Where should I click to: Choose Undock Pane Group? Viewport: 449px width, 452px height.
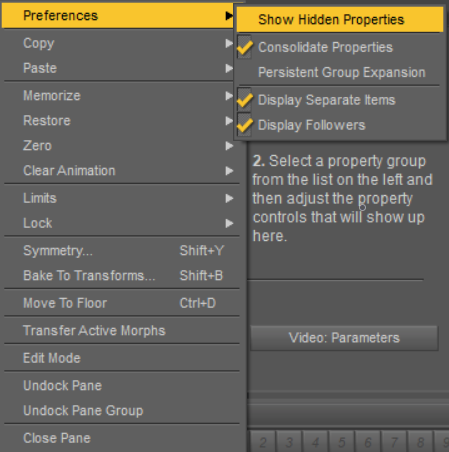point(121,411)
